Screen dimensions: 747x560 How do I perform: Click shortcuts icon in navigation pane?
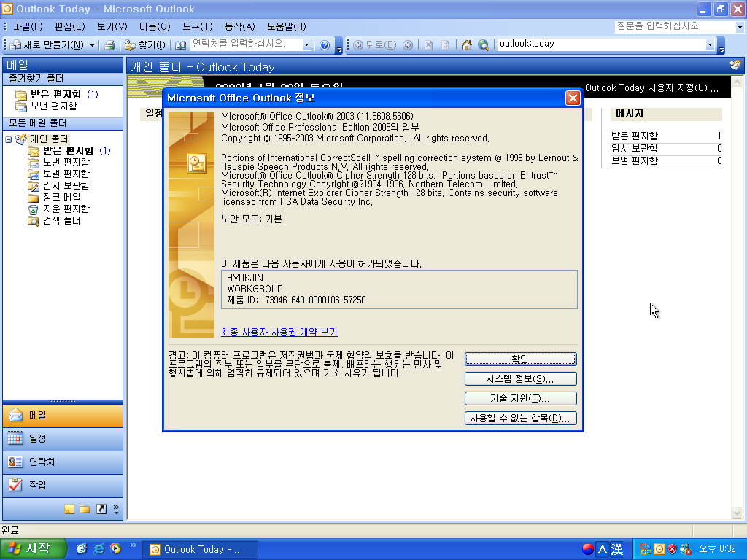click(101, 510)
